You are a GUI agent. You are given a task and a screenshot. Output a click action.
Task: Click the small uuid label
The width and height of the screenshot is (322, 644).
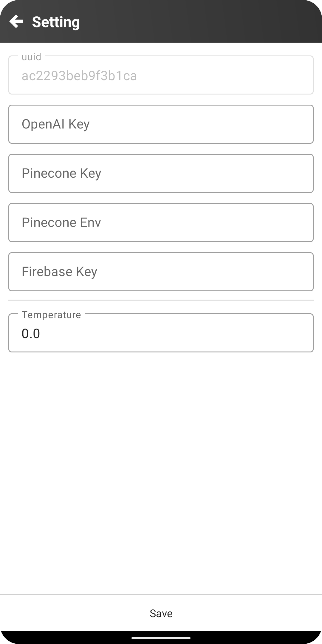click(31, 57)
